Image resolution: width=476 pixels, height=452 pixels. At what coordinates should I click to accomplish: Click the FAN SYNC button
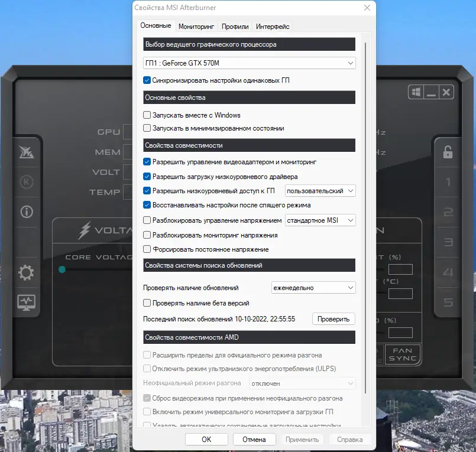(403, 355)
